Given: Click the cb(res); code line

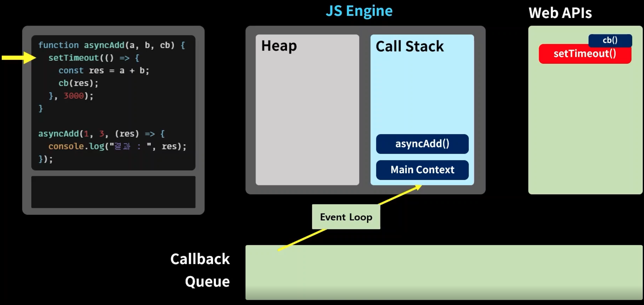Looking at the screenshot, I should [x=78, y=83].
